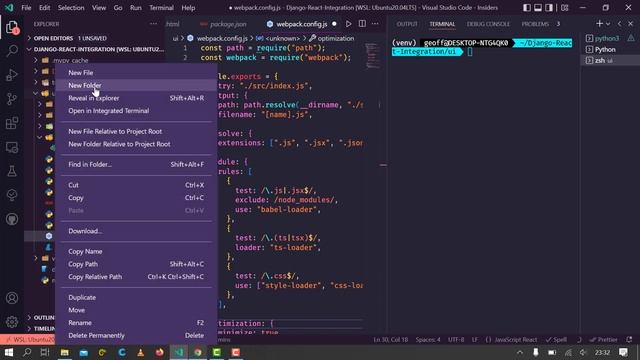Screen dimensions: 640x360
Task: Select Open in Integrated Terminal
Action: (x=136, y=111)
